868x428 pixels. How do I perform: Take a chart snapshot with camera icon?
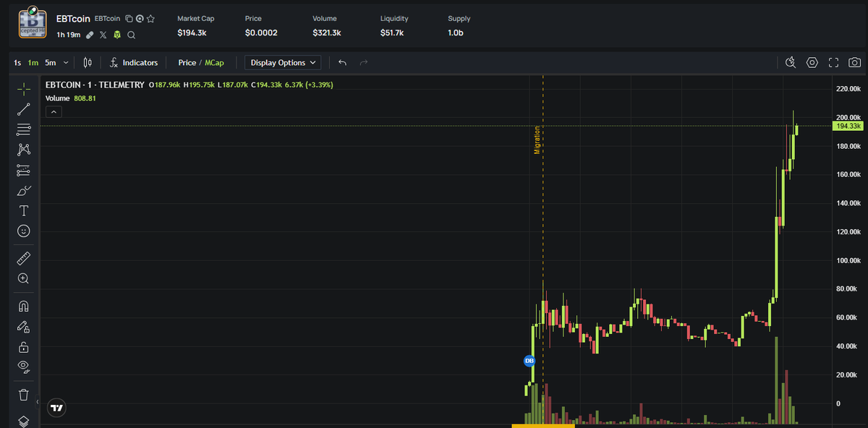click(854, 63)
